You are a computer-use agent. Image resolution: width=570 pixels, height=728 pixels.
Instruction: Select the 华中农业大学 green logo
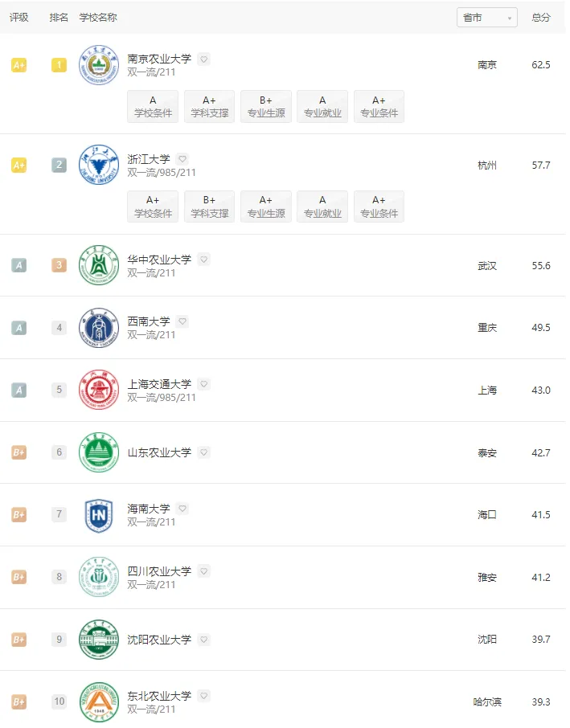98,265
